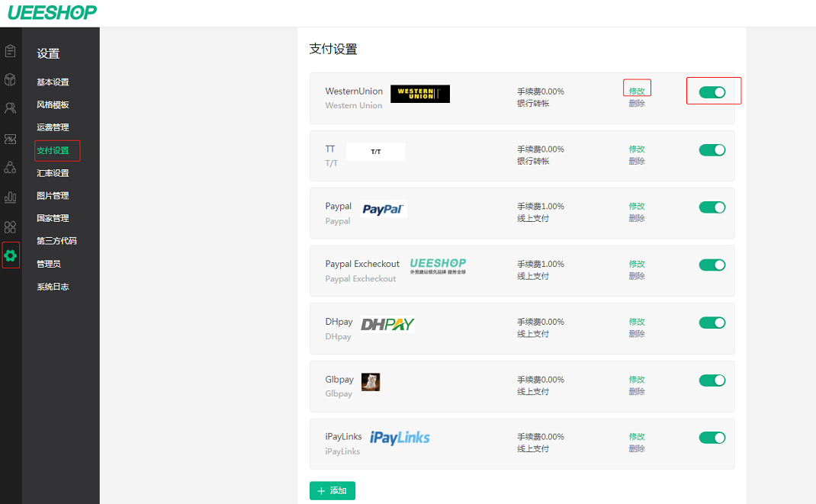Toggle WesternUnion payment switch off

(x=712, y=92)
